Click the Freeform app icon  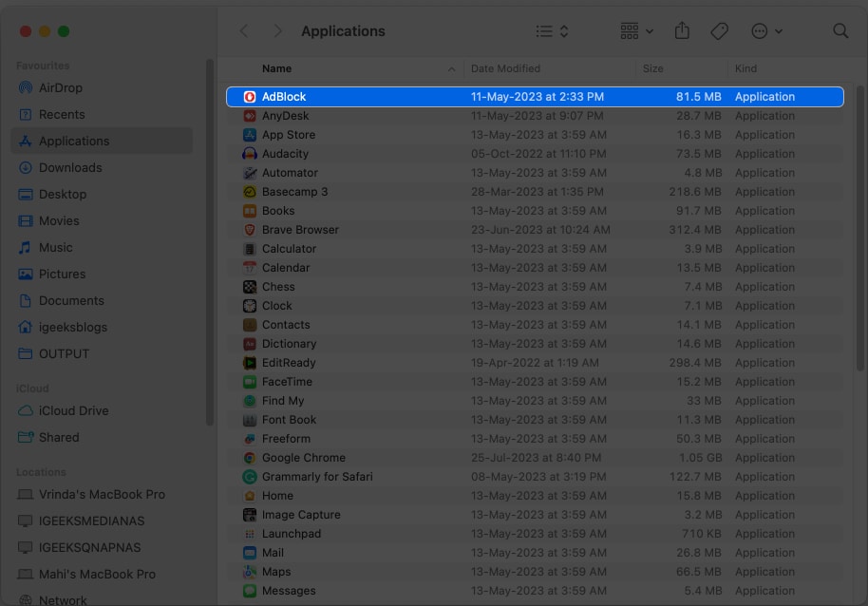point(250,439)
